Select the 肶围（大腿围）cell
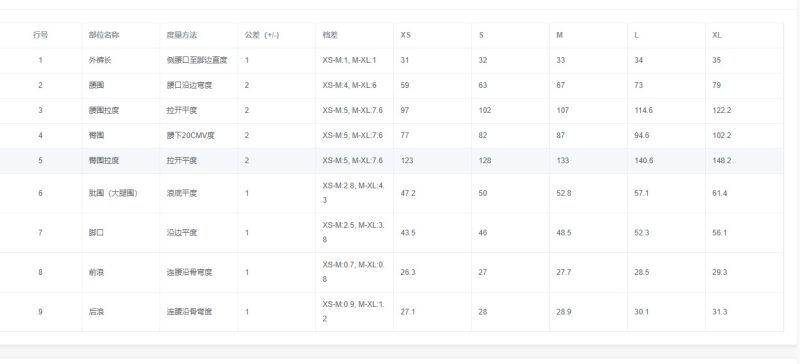The height and width of the screenshot is (364, 800). point(113,193)
